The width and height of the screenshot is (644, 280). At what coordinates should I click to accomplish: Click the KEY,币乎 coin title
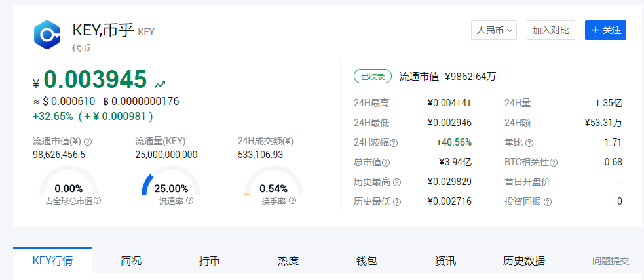103,30
